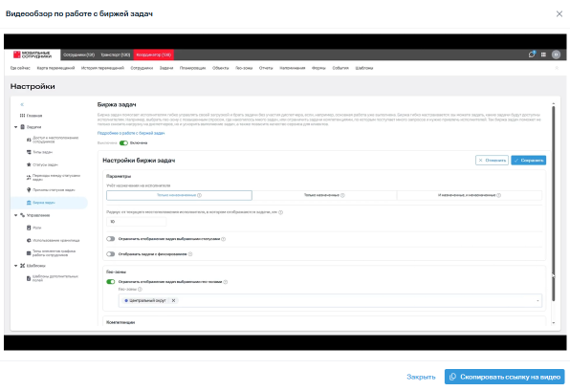Click the Закрыть link at dialog bottom
The height and width of the screenshot is (391, 570).
pos(421,377)
